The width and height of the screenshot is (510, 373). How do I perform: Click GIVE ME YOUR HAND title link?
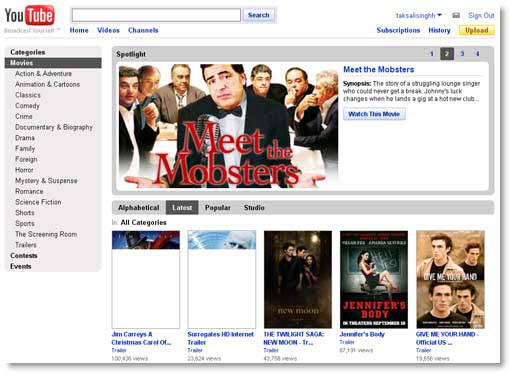coord(447,338)
